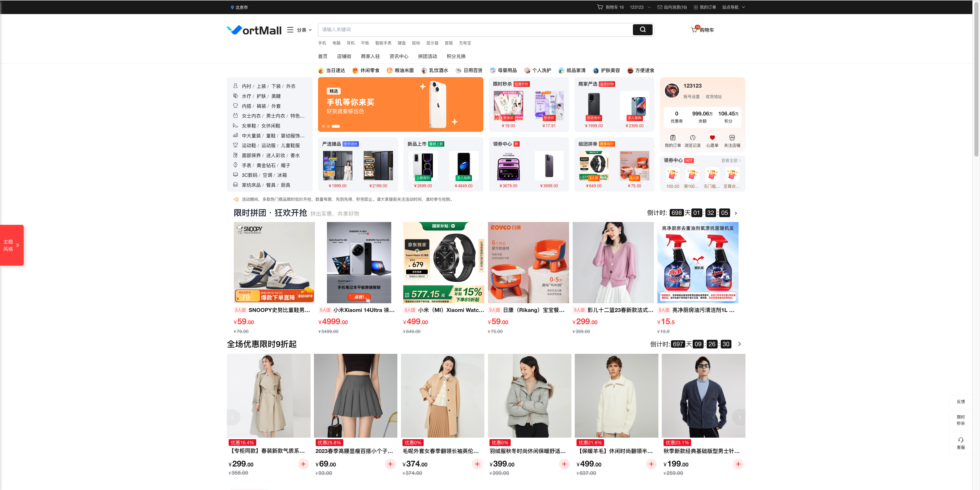Viewport: 980px width, 490px height.
Task: Click the black search magnifier button
Action: pos(642,30)
